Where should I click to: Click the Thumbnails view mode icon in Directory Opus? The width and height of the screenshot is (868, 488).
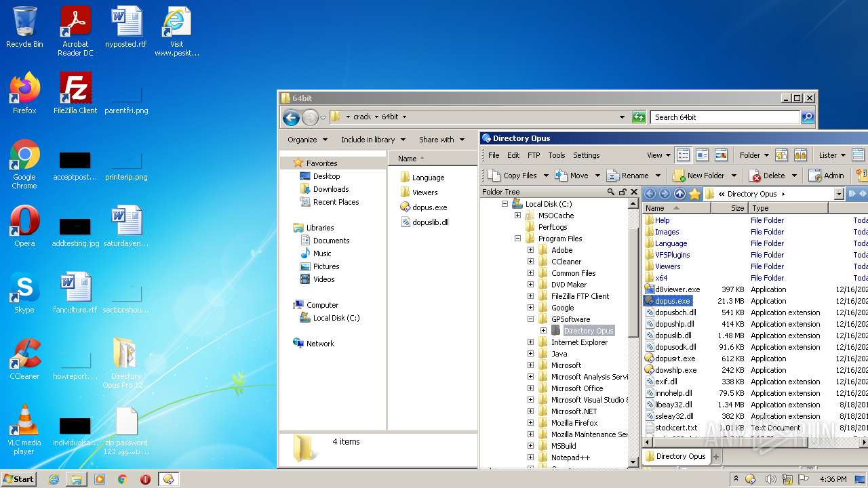click(721, 155)
